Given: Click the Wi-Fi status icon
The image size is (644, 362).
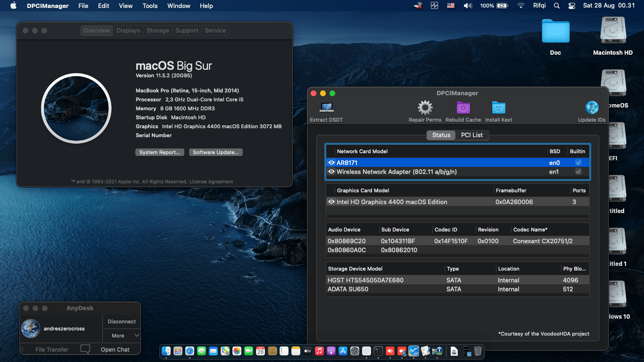Looking at the screenshot, I should coord(521,6).
